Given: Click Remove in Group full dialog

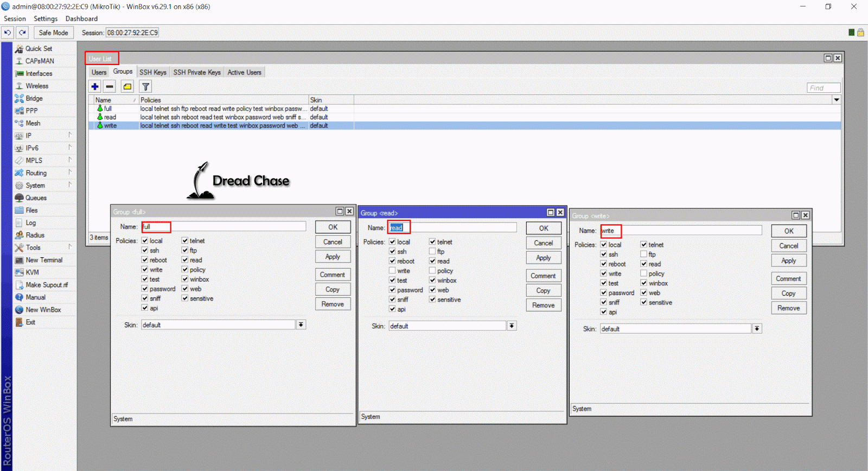Looking at the screenshot, I should tap(333, 304).
